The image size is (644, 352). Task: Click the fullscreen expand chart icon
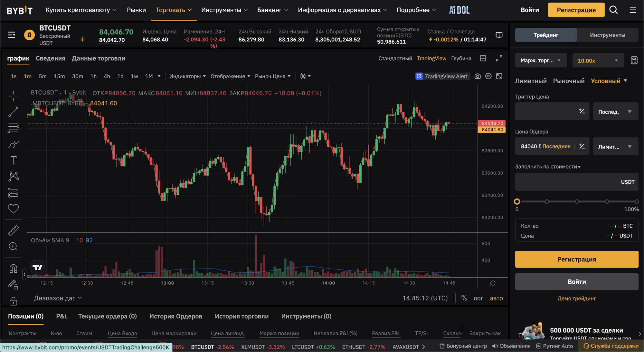point(499,58)
